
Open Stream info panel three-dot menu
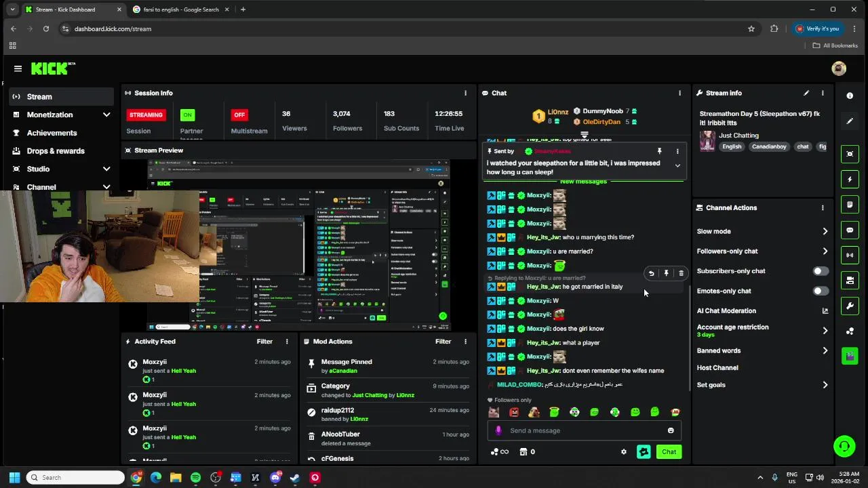tap(823, 93)
